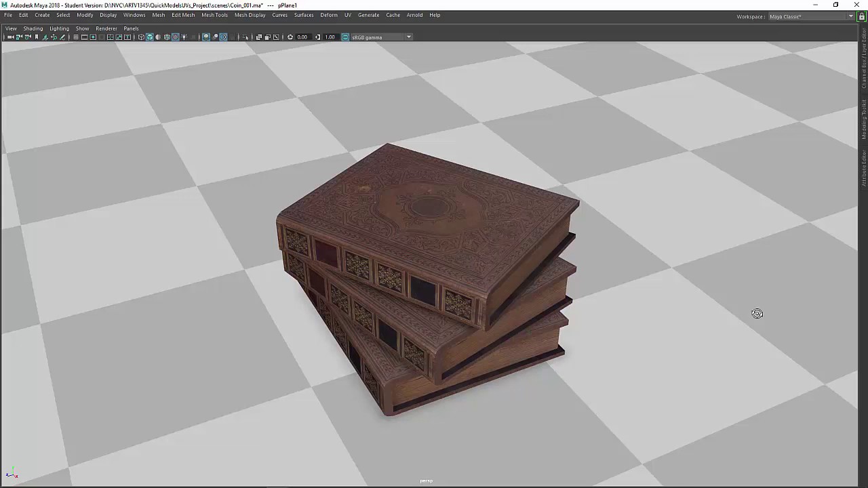
Task: Open the Workspace Maya Classic dropdown
Action: (811, 16)
